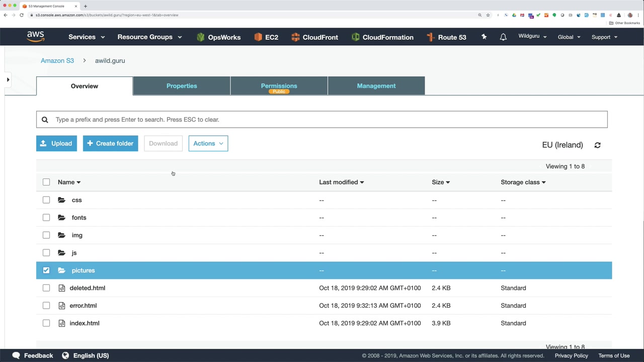Sort by the Size column header
Screen dimensions: 644x362
click(441, 182)
